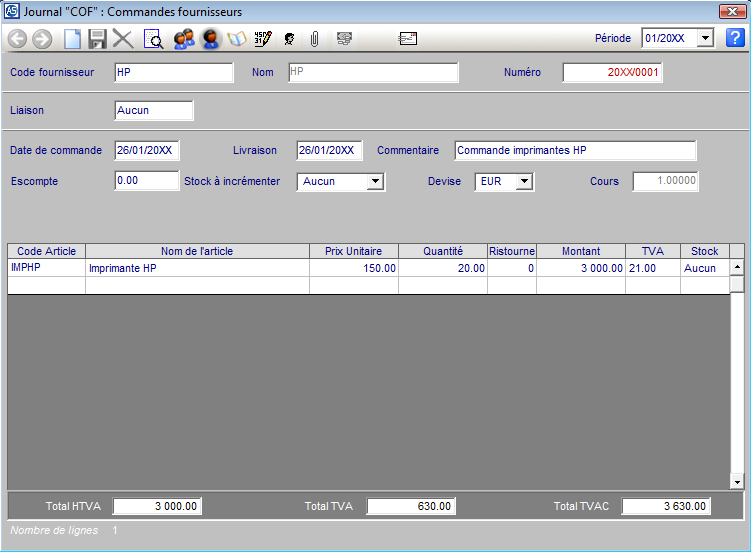This screenshot has height=552, width=751.
Task: Save the order using floppy disk icon
Action: pos(97,39)
